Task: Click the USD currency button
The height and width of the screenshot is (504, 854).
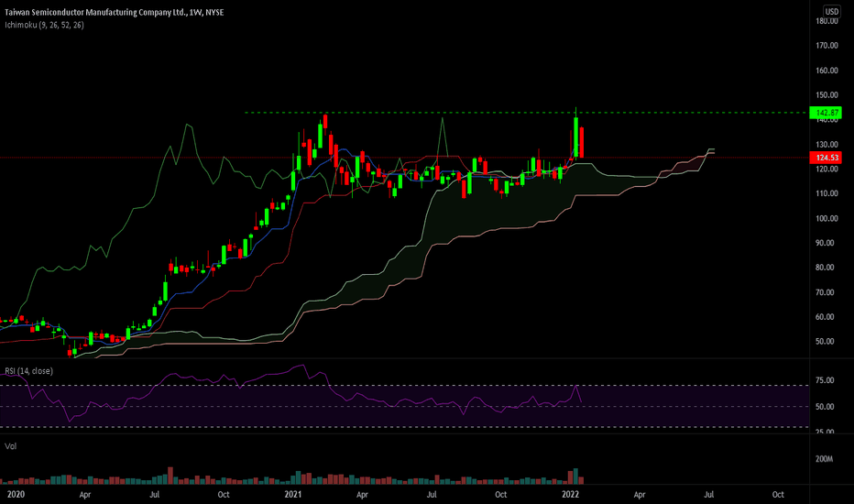Action: (832, 11)
